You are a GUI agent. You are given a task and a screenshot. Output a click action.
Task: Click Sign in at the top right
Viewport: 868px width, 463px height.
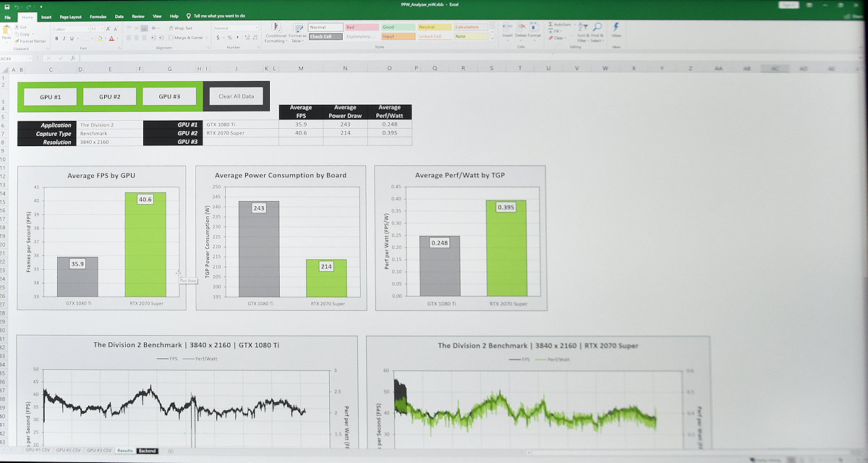coord(788,4)
